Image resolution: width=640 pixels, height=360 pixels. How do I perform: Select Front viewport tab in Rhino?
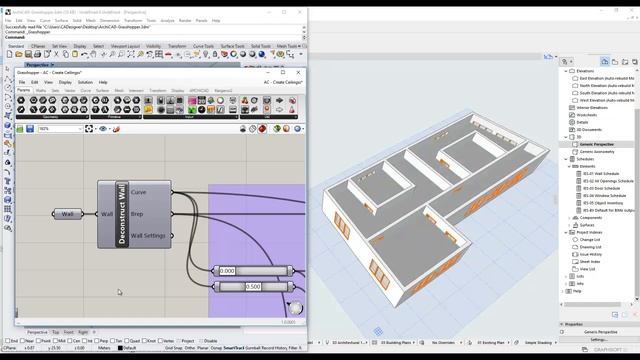pyautogui.click(x=69, y=332)
